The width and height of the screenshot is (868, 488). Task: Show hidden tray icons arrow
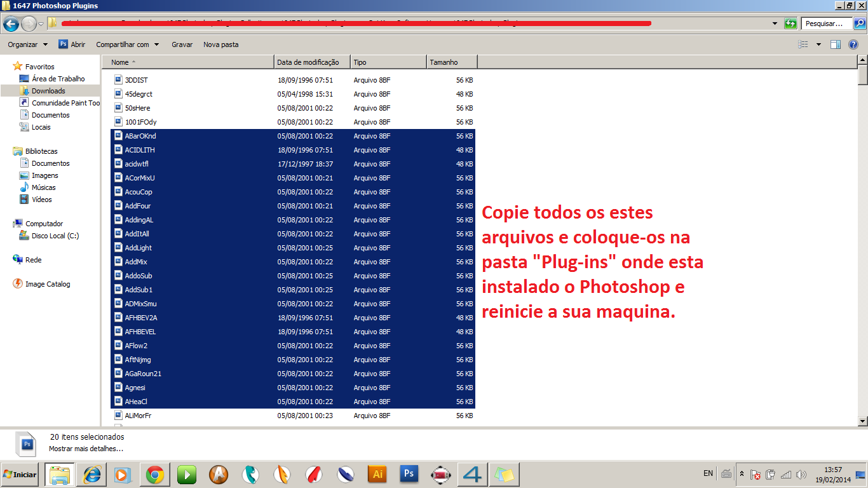(x=742, y=474)
